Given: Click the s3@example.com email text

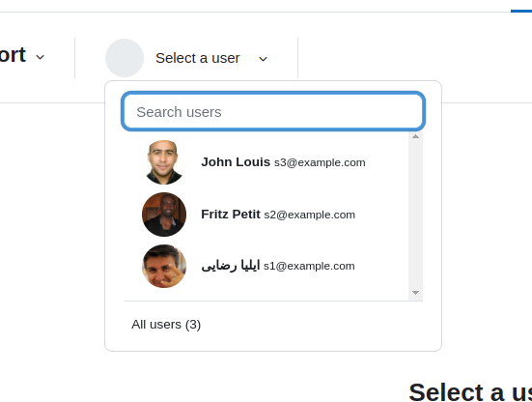Looking at the screenshot, I should click(320, 162).
